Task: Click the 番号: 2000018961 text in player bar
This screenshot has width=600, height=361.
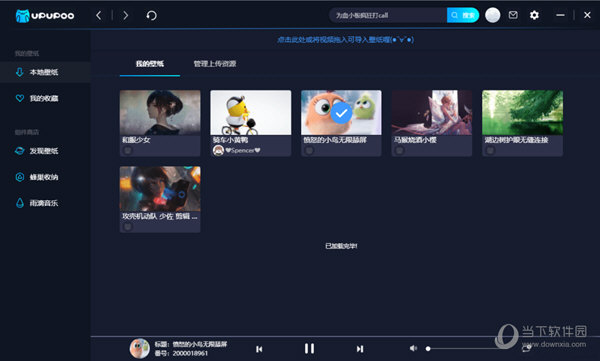Action: coord(181,353)
